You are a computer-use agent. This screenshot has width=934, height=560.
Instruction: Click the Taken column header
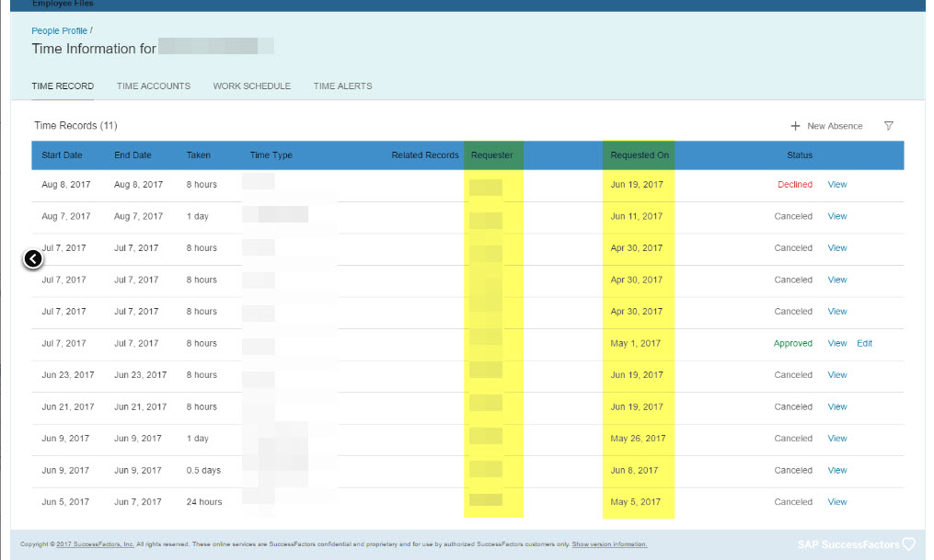[x=199, y=155]
